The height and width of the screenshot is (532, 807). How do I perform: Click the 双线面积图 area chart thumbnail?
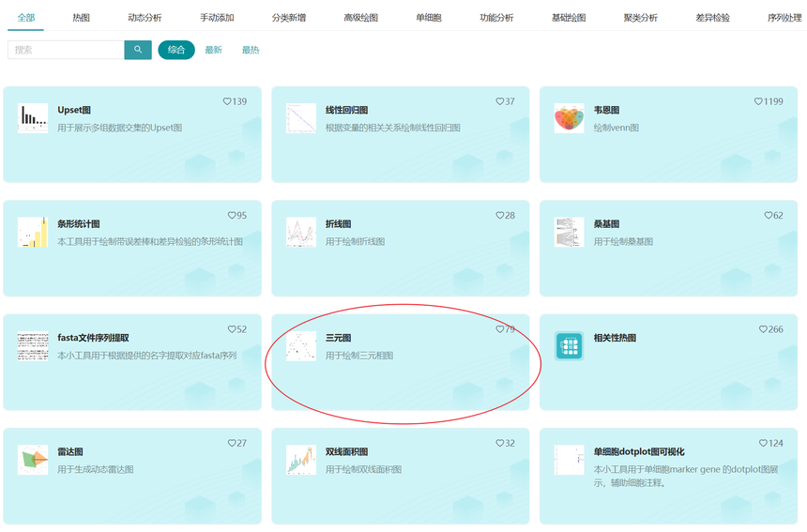[301, 460]
